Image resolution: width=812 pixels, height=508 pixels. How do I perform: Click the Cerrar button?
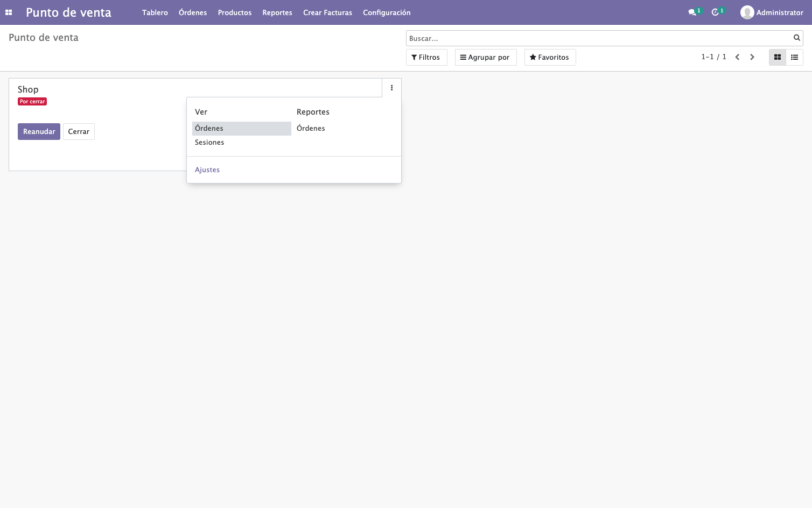[x=79, y=132]
